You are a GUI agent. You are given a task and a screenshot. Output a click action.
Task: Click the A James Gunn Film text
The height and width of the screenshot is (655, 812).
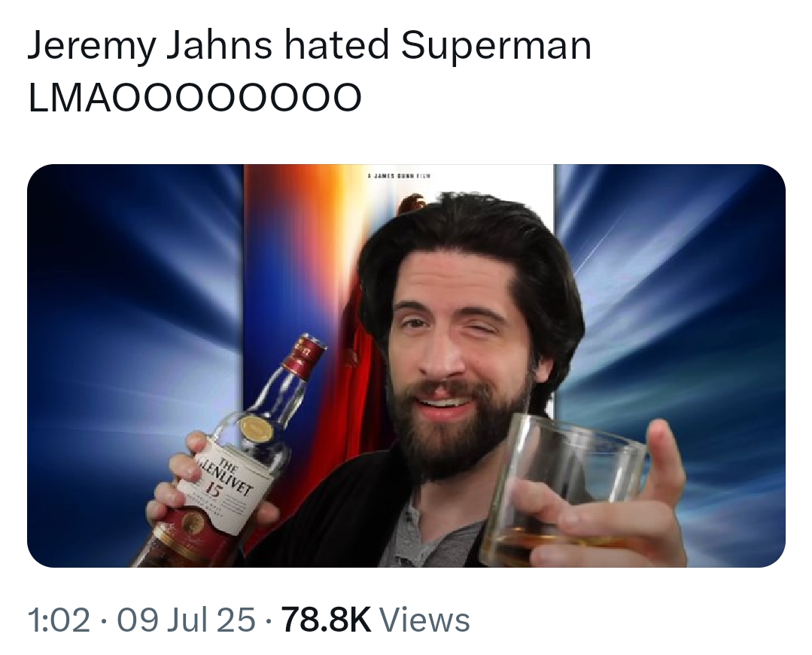399,175
